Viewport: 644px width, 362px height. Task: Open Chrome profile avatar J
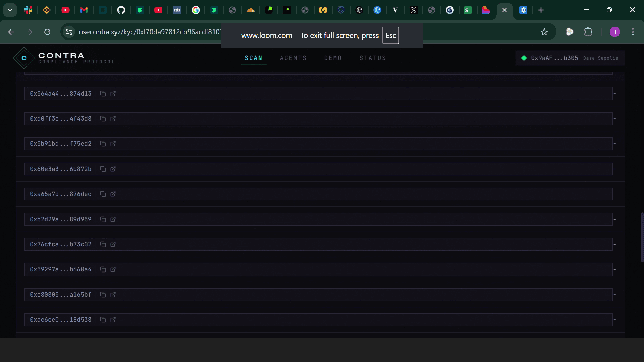click(614, 32)
